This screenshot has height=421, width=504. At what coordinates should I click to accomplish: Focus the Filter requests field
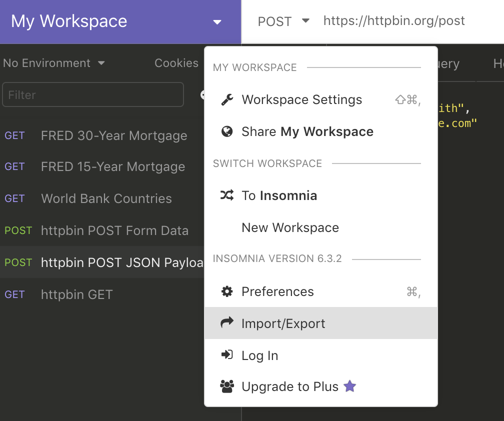point(93,94)
